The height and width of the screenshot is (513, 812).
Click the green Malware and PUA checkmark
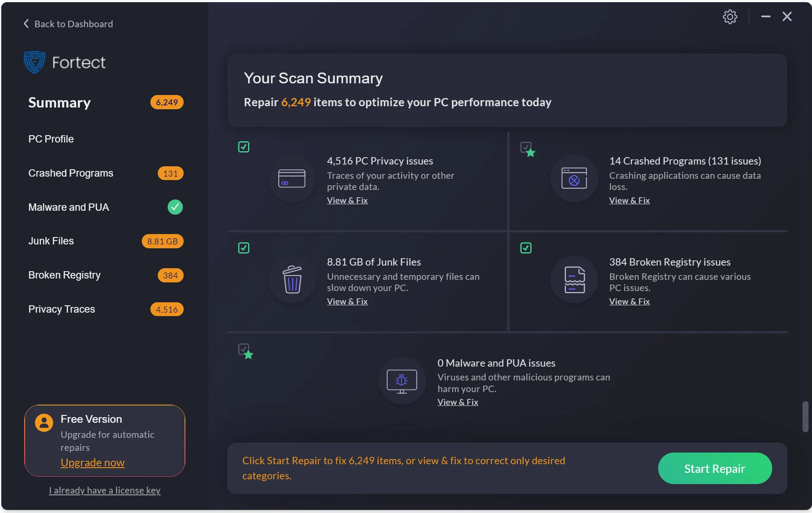(x=175, y=207)
